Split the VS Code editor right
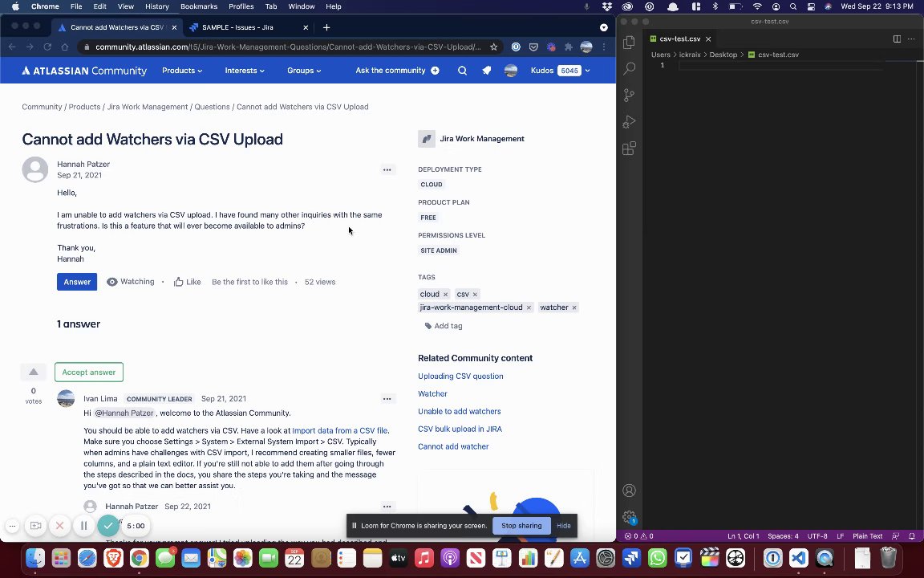Viewport: 924px width, 578px height. pyautogui.click(x=896, y=39)
